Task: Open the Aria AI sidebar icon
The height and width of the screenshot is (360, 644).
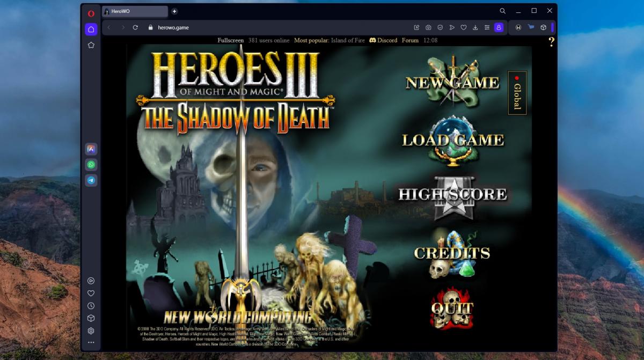Action: point(91,149)
